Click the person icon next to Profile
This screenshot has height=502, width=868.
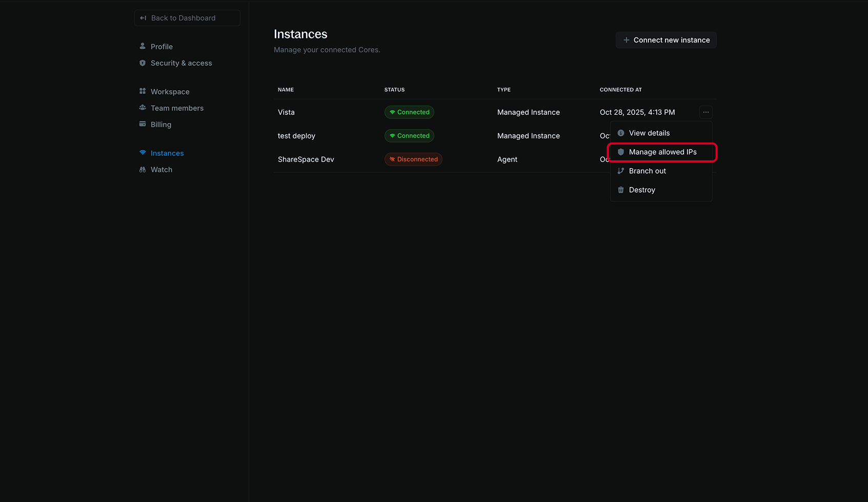(x=143, y=46)
